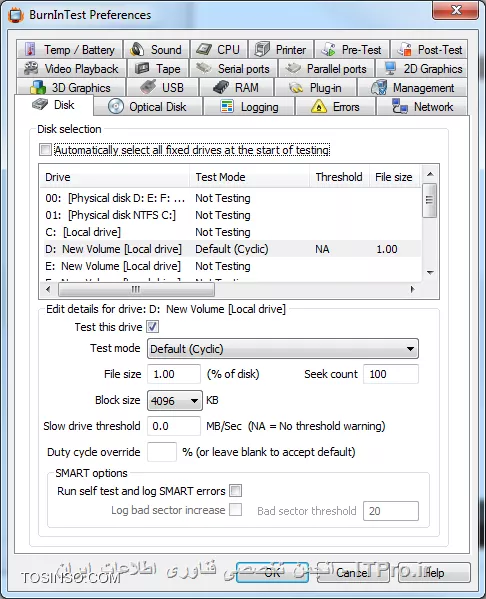This screenshot has height=599, width=486.
Task: Select the 'C: [Local drive]' row
Action: [231, 232]
